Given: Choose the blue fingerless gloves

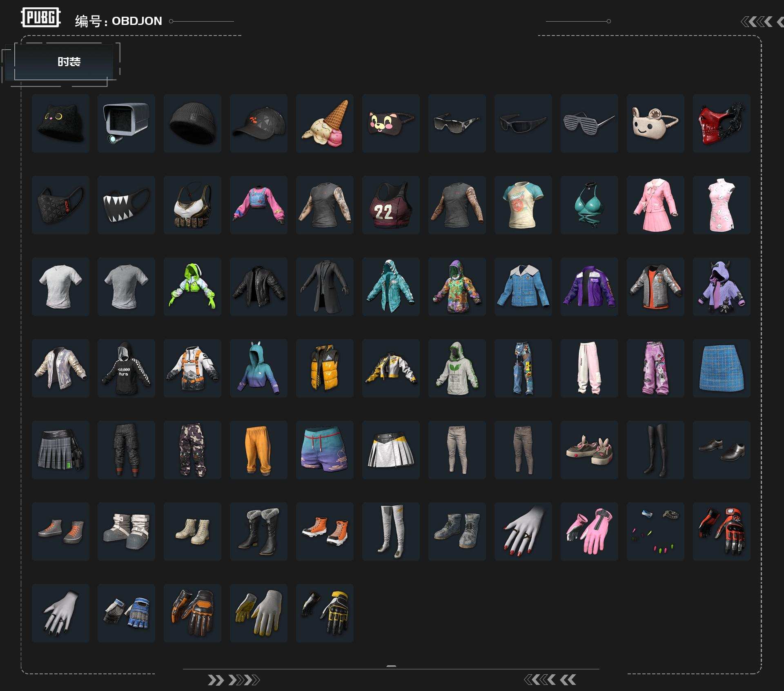Looking at the screenshot, I should tap(126, 613).
